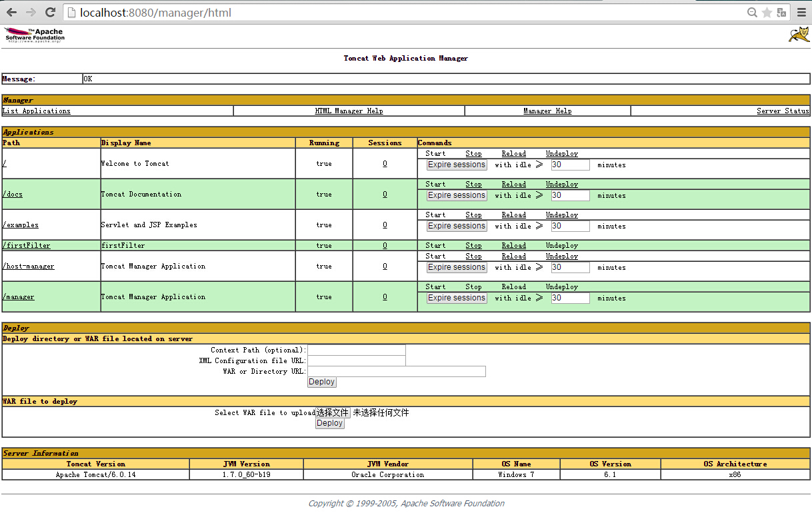Open the Manager Help link
The height and width of the screenshot is (513, 812).
(x=547, y=111)
